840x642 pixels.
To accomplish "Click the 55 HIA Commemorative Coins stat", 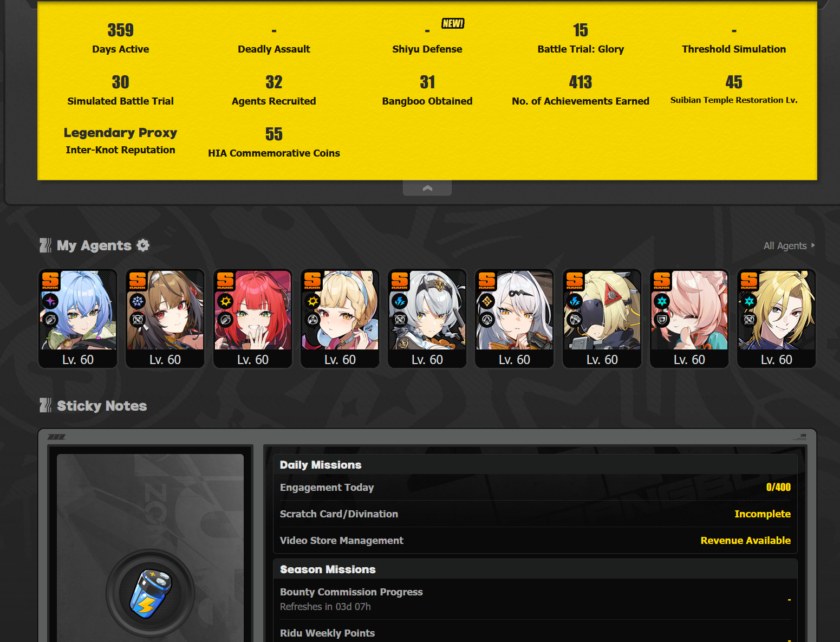I will (274, 142).
